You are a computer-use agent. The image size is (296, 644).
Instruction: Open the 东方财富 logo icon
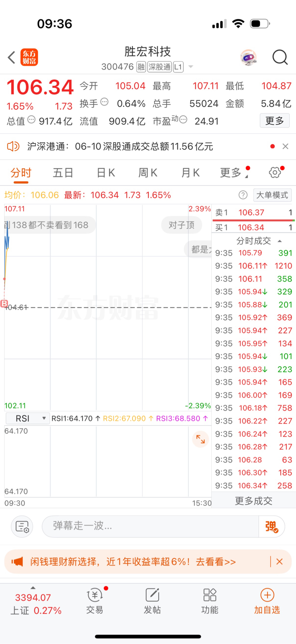[29, 57]
